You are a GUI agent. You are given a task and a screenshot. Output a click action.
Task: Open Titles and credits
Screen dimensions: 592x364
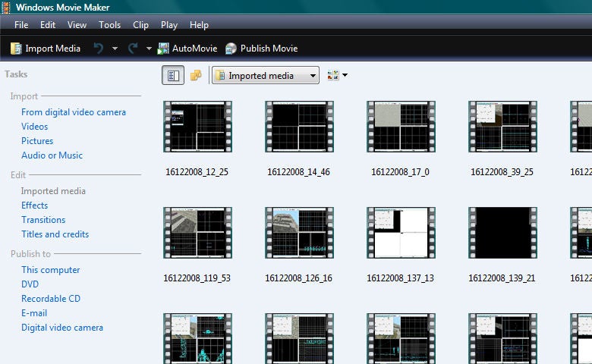point(55,234)
